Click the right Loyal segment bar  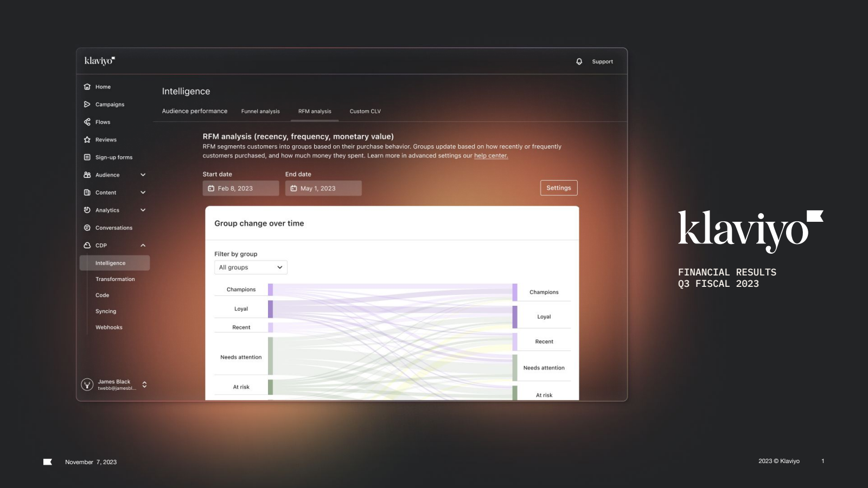click(x=515, y=317)
